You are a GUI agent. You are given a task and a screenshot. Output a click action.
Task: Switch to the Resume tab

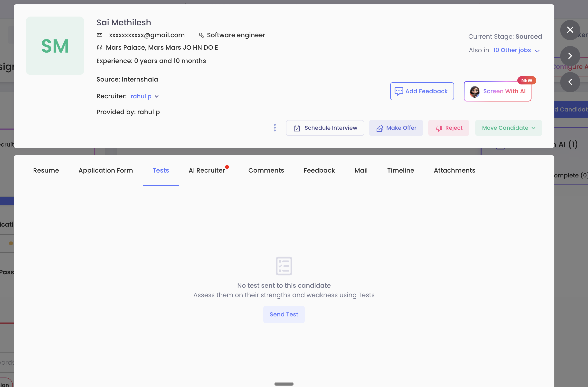[46, 171]
